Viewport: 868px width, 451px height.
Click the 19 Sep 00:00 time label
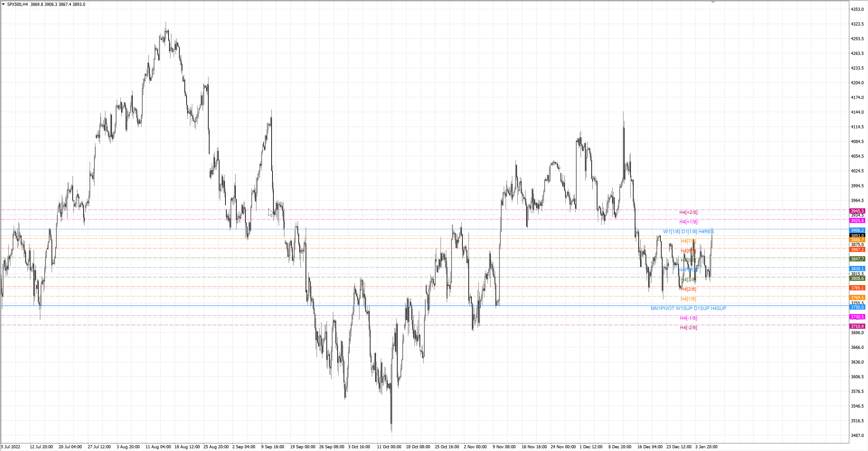pos(303,447)
